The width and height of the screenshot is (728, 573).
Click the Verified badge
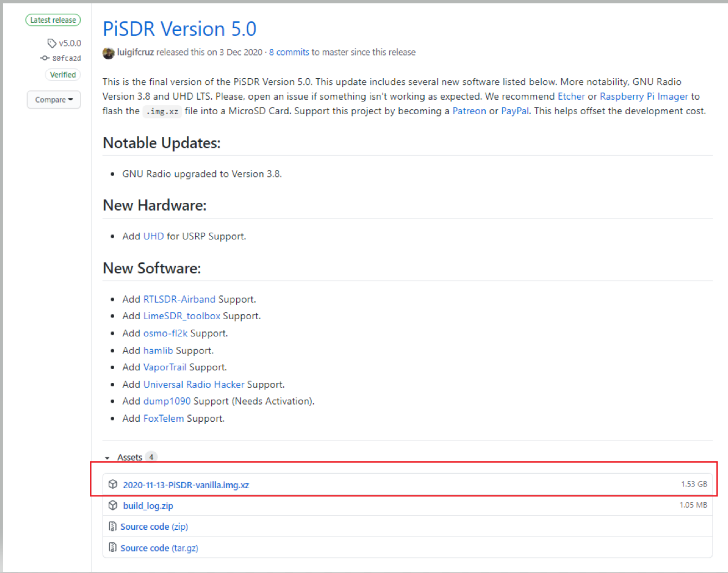point(63,75)
